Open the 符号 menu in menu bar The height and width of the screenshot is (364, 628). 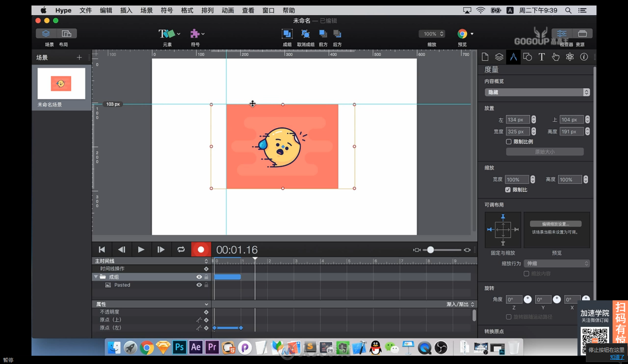click(x=167, y=10)
